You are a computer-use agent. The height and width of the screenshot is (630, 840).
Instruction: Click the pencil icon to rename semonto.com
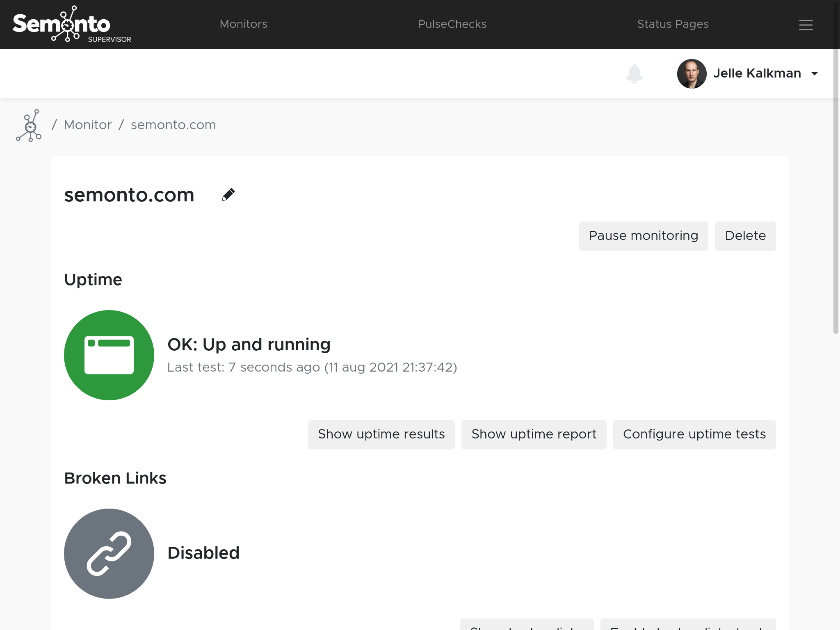(228, 194)
